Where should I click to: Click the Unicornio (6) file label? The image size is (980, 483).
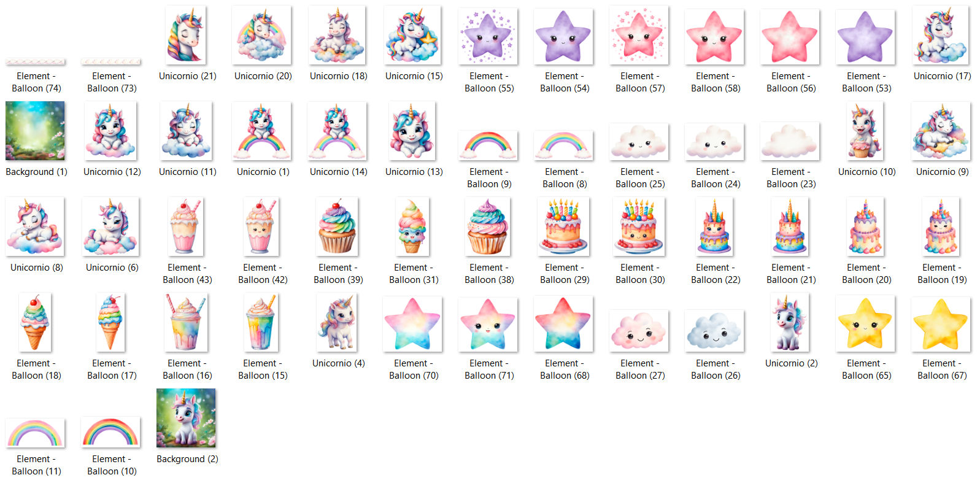(112, 268)
